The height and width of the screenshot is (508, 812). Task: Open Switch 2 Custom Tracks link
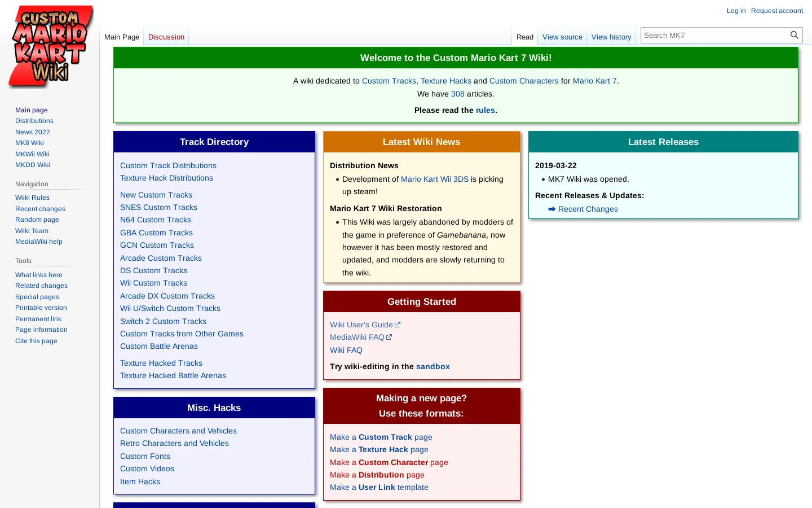click(x=163, y=321)
